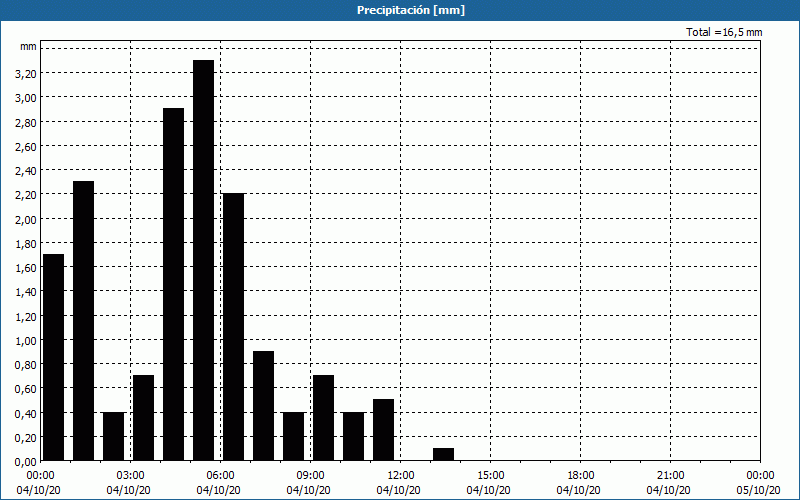Click the bar reaching 2,20 mm after 06:00
The image size is (800, 500).
[x=234, y=327]
